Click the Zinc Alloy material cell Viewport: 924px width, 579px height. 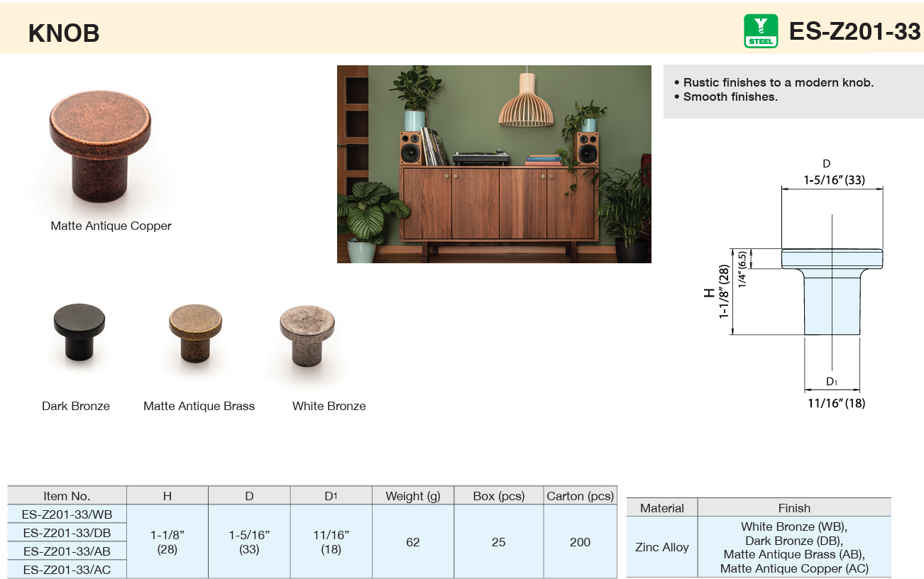tap(661, 547)
